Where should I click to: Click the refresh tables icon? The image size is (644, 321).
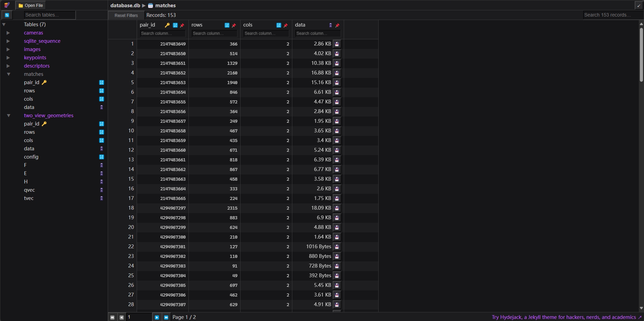click(x=7, y=15)
